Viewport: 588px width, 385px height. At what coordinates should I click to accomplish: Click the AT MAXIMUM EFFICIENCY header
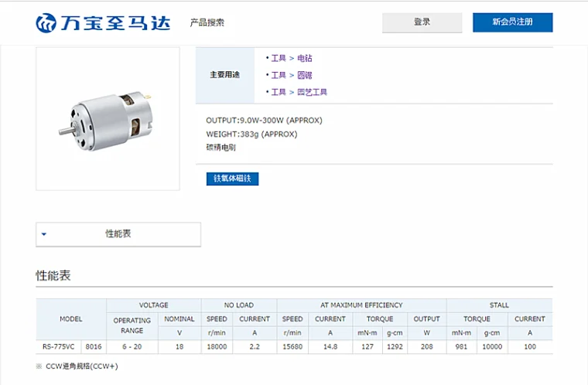[361, 305]
